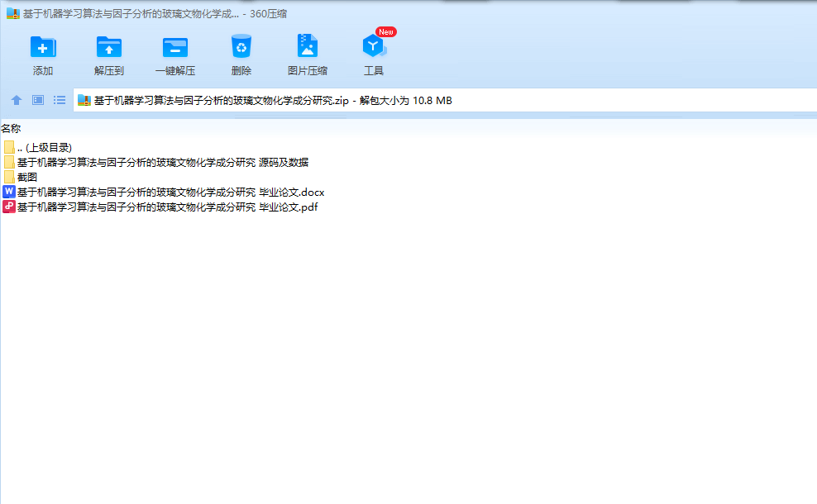
Task: Click the folder icon beside 源码及数据
Action: pos(9,162)
